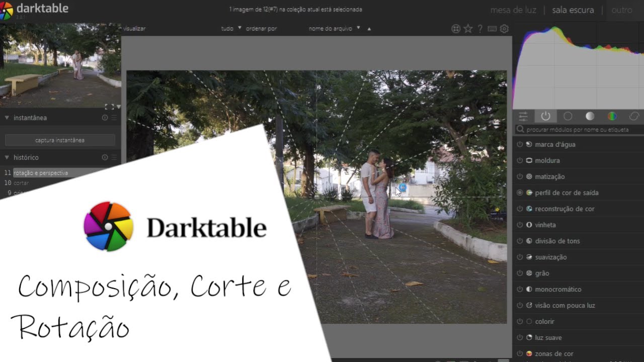
Task: Enable the marca d'água module power switch
Action: pyautogui.click(x=520, y=144)
